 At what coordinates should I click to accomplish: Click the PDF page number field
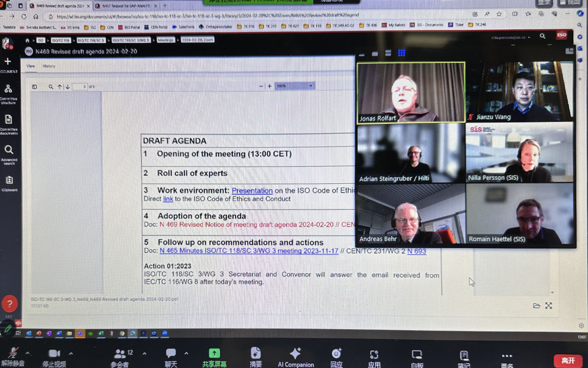click(80, 87)
